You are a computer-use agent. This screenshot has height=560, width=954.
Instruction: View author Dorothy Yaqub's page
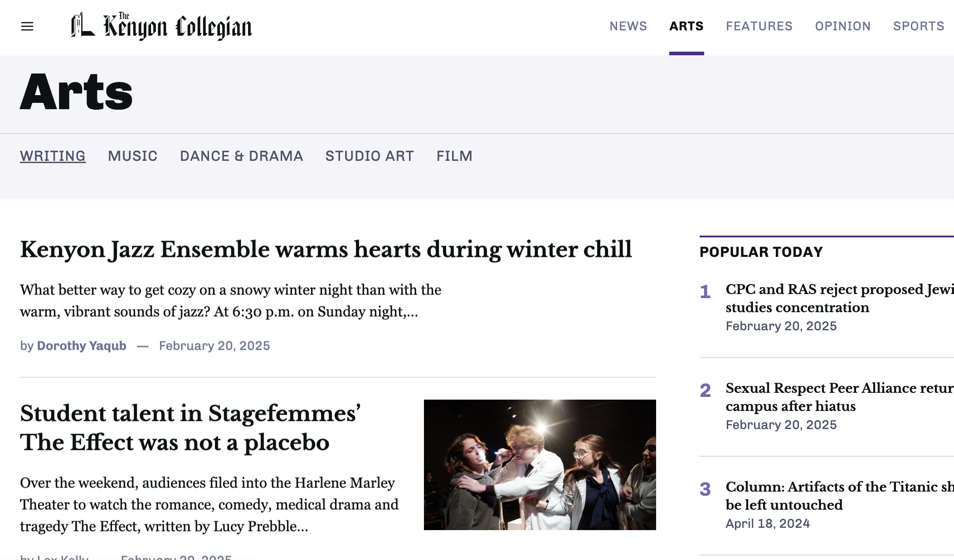(82, 346)
